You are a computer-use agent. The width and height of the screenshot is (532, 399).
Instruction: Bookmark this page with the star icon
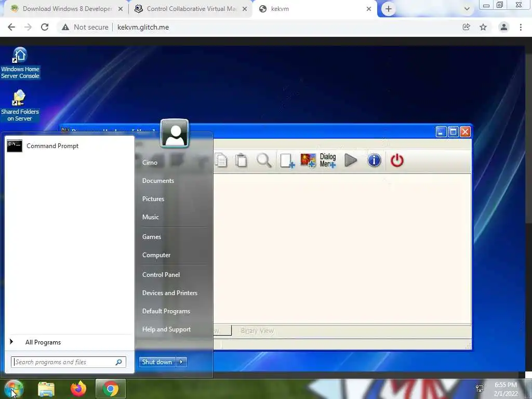[x=483, y=27]
